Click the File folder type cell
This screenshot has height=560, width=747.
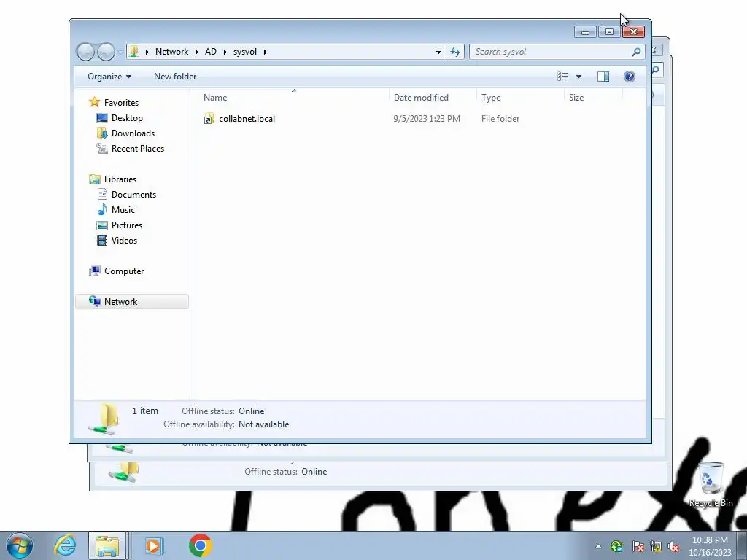pos(500,119)
